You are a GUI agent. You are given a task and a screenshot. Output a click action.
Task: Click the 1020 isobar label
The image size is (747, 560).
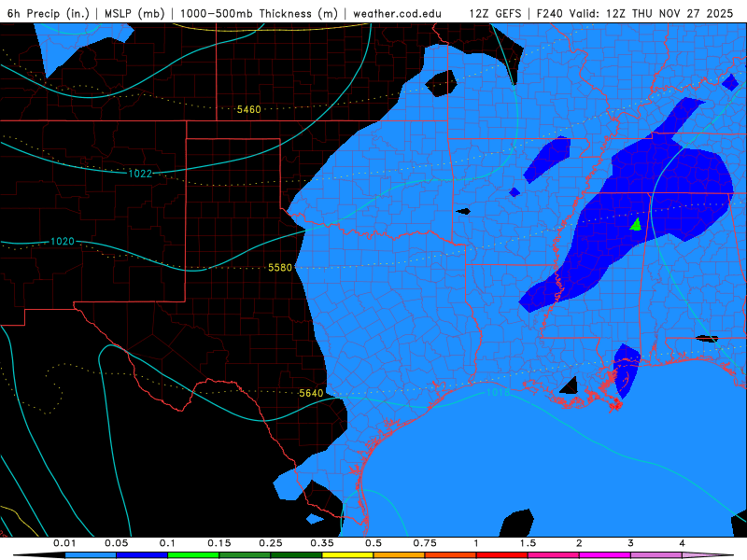click(63, 242)
